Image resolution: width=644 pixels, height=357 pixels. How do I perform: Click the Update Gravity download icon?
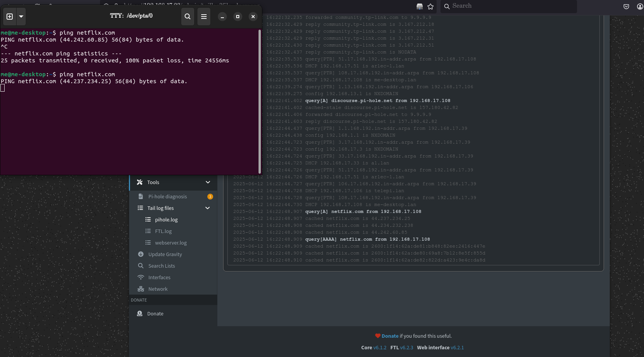click(141, 254)
